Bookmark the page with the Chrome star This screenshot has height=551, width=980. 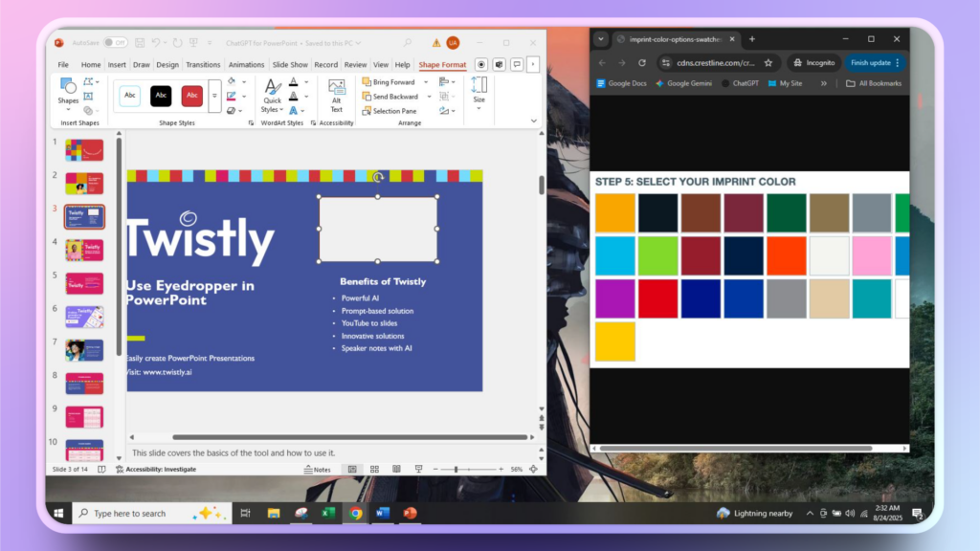click(768, 63)
